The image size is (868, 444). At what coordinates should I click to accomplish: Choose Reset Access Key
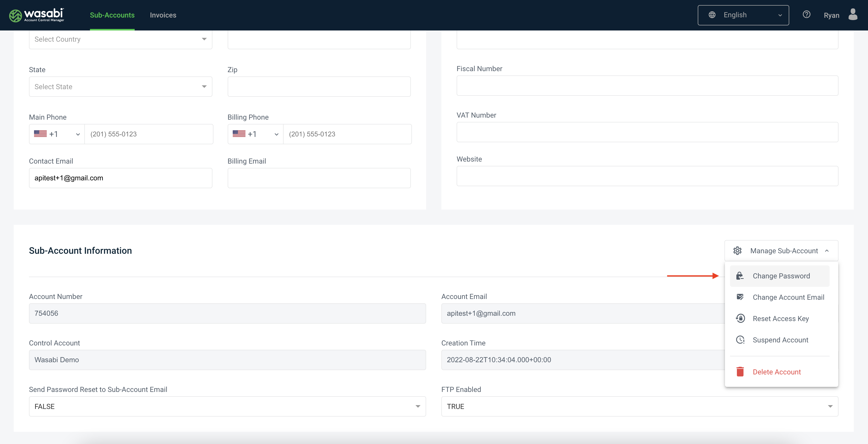779,318
